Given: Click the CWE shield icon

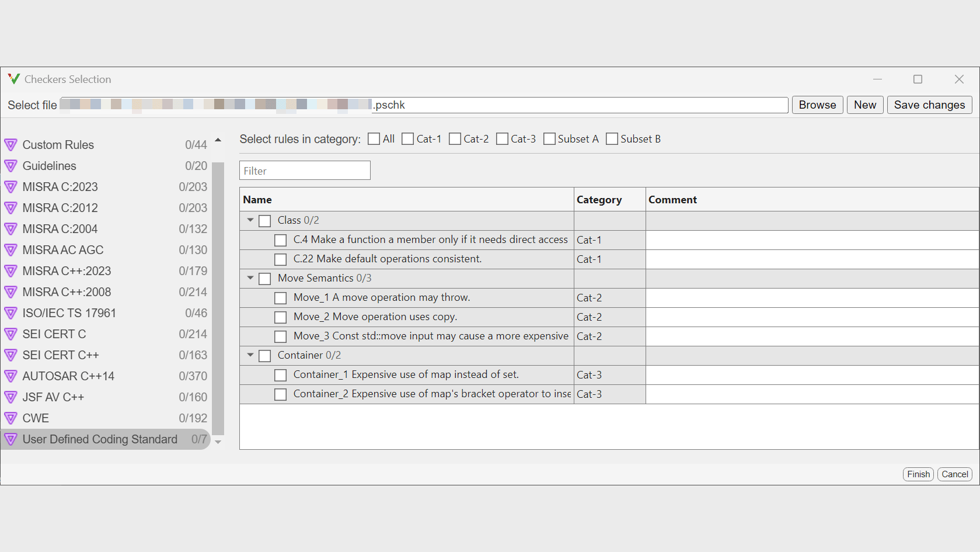Looking at the screenshot, I should (x=11, y=418).
